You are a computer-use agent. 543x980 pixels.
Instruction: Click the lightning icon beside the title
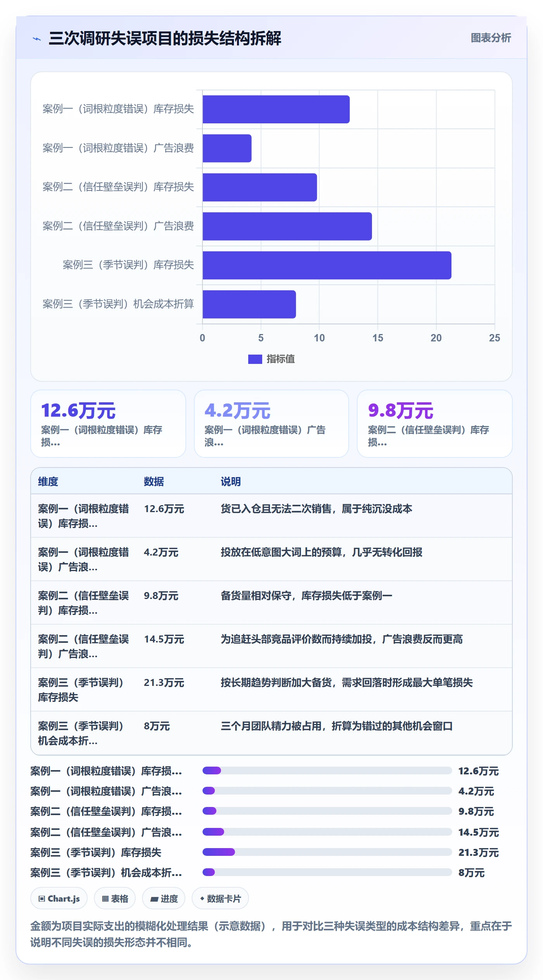[37, 39]
